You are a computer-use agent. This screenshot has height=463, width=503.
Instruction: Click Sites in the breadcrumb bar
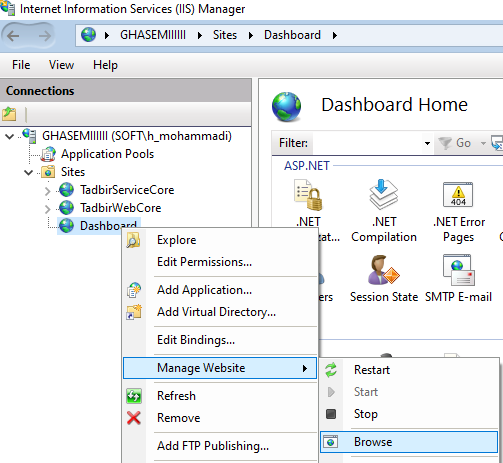pyautogui.click(x=225, y=35)
